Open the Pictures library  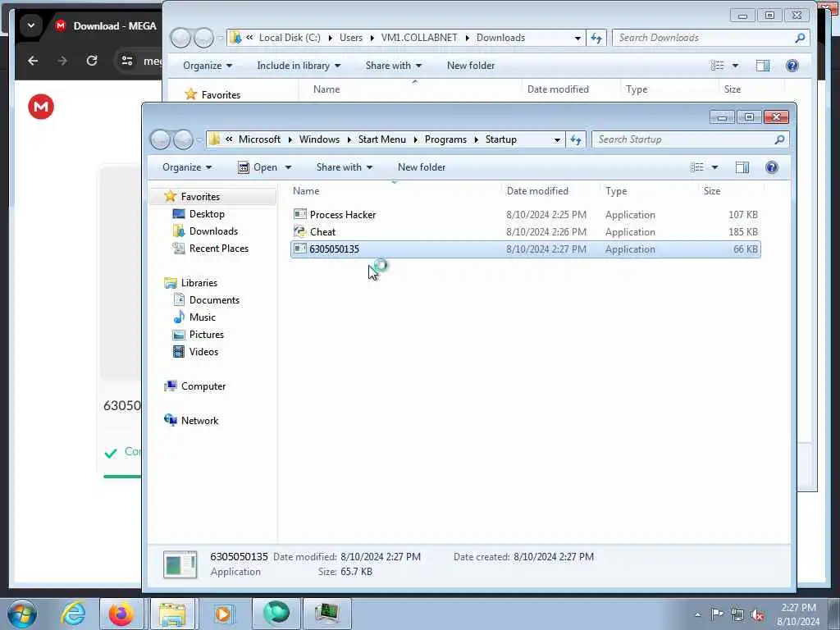[x=206, y=335]
